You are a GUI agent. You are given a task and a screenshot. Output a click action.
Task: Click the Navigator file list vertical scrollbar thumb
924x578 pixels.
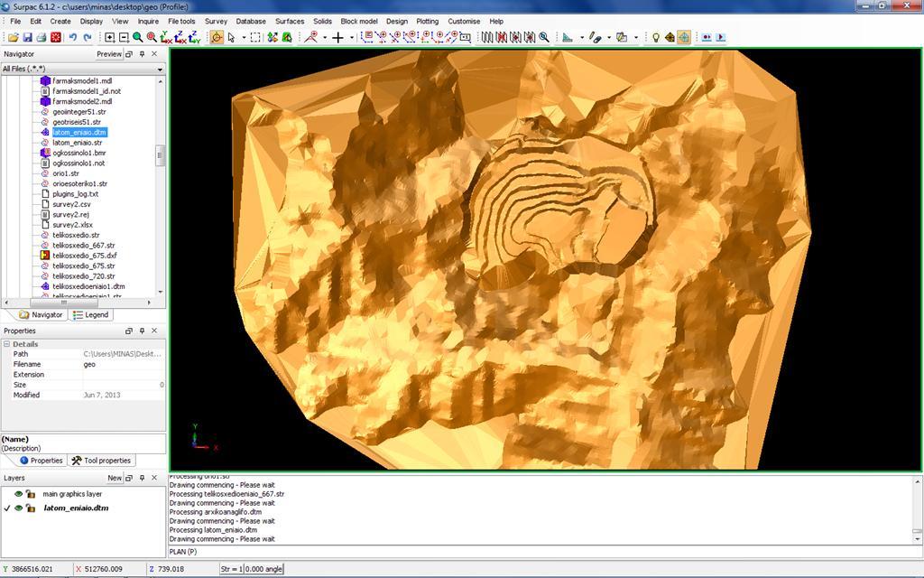coord(160,155)
